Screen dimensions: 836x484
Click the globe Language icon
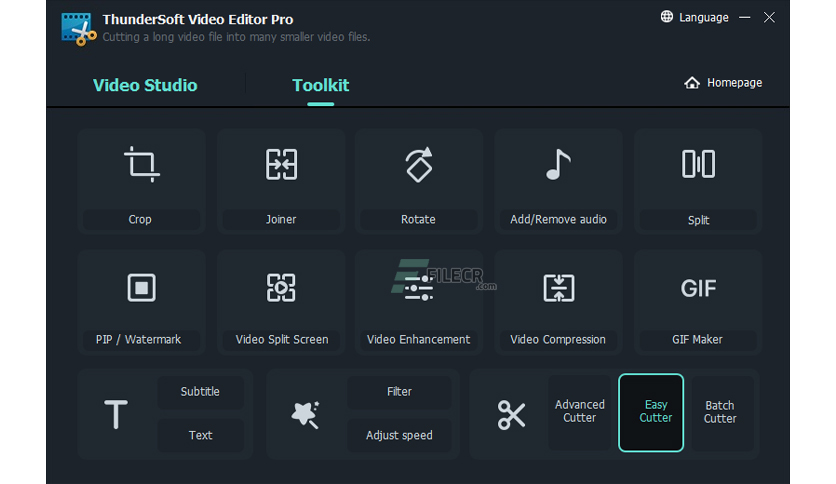click(666, 17)
